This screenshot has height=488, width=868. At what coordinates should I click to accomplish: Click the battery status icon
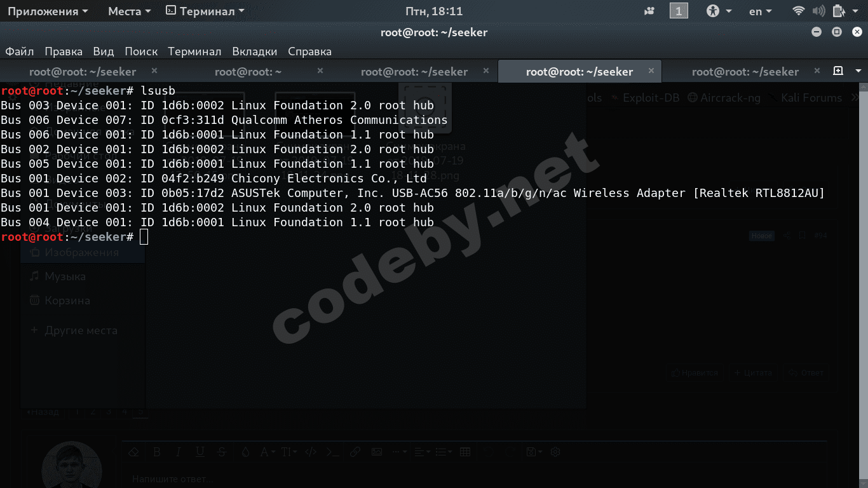[x=839, y=11]
